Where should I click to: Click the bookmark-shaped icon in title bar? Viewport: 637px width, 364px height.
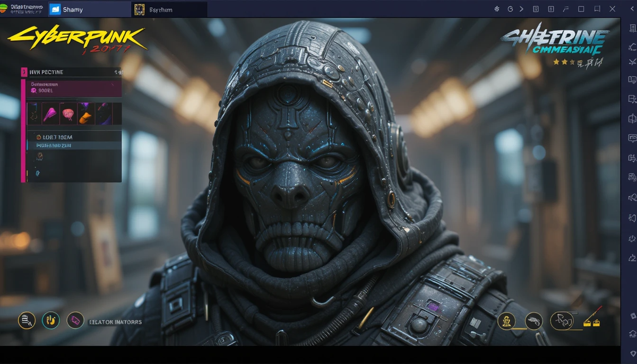pyautogui.click(x=597, y=9)
